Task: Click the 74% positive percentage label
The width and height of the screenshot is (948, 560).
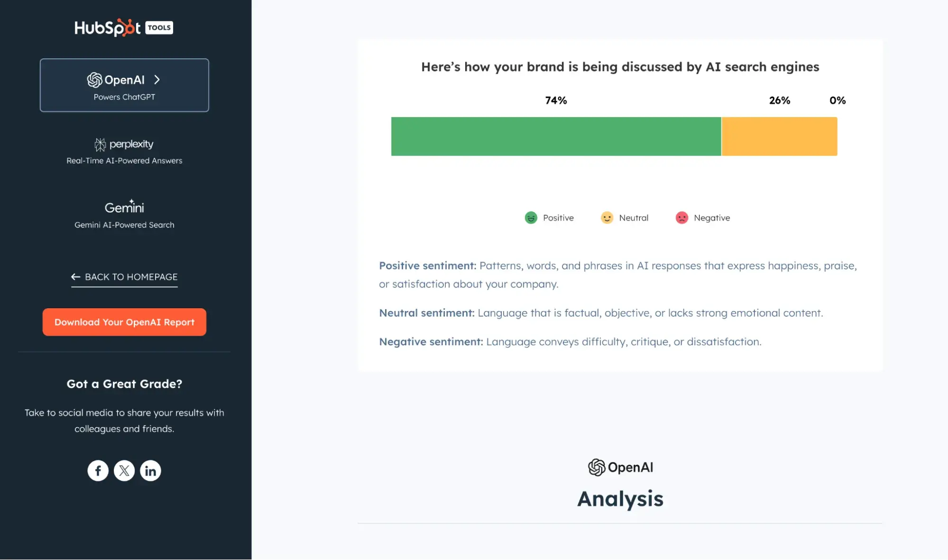Action: click(x=556, y=101)
